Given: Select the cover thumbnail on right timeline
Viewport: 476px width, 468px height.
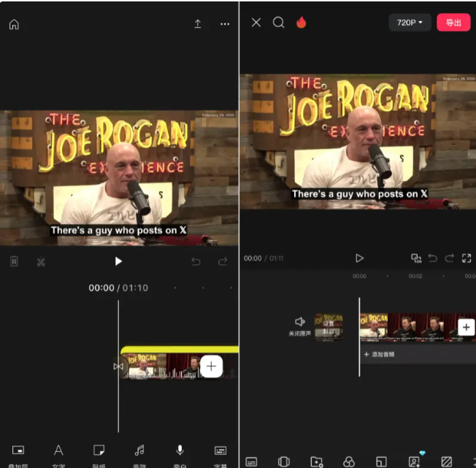Looking at the screenshot, I should (x=329, y=326).
